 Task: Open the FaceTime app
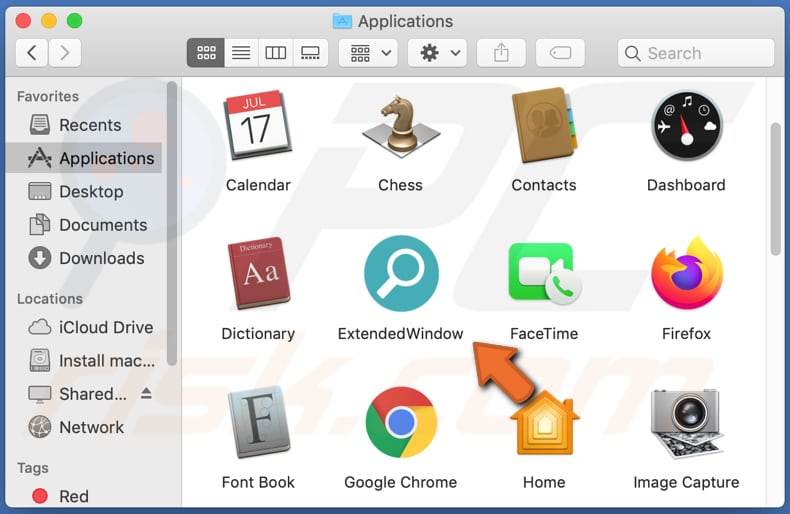point(543,274)
